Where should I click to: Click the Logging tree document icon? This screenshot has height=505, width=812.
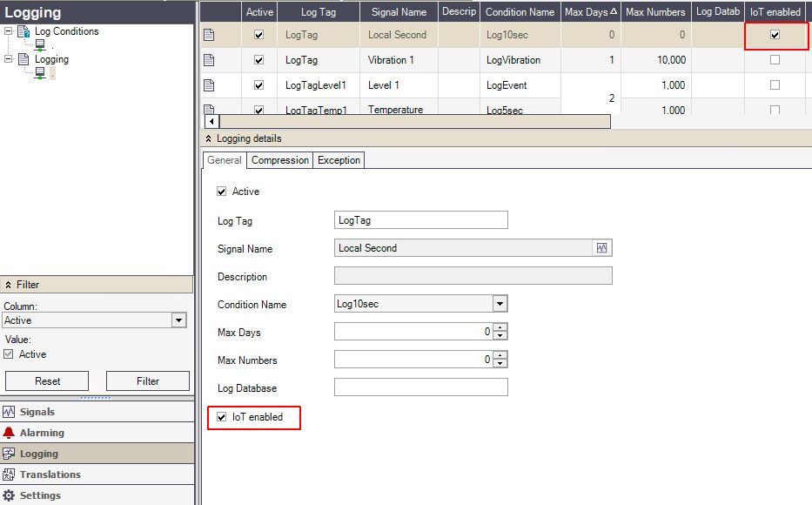23,59
